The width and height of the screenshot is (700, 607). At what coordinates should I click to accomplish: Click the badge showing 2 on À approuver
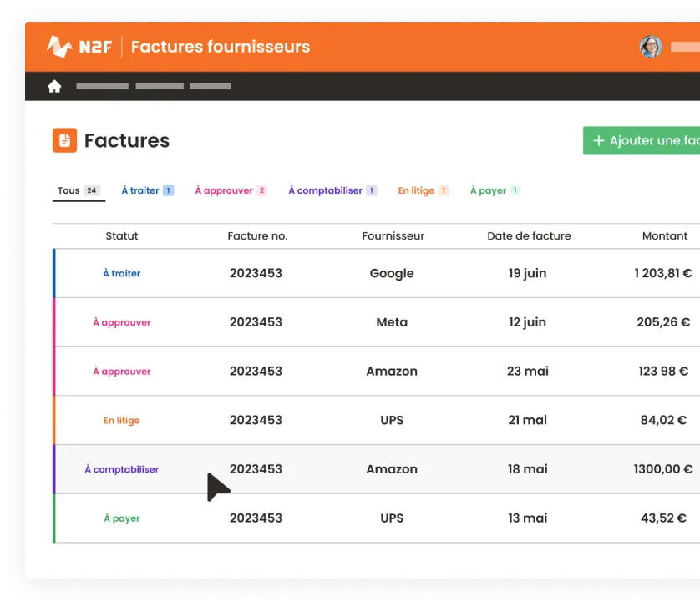click(261, 190)
